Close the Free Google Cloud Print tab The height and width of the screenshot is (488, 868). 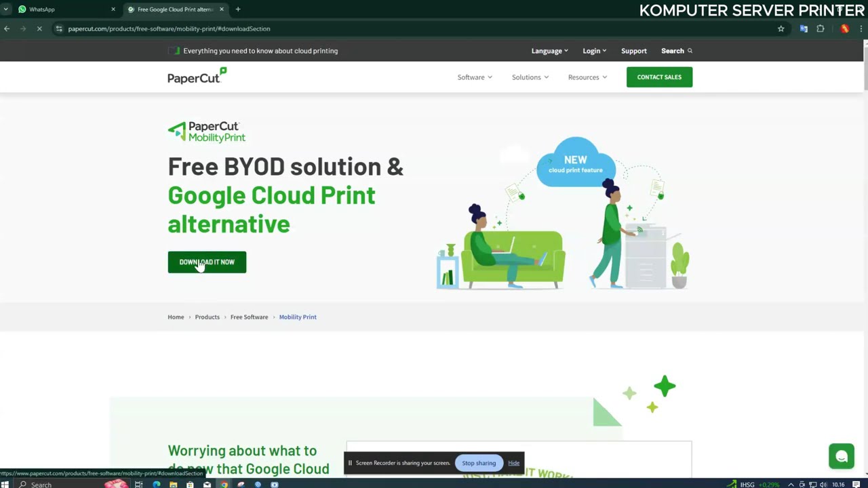point(222,9)
